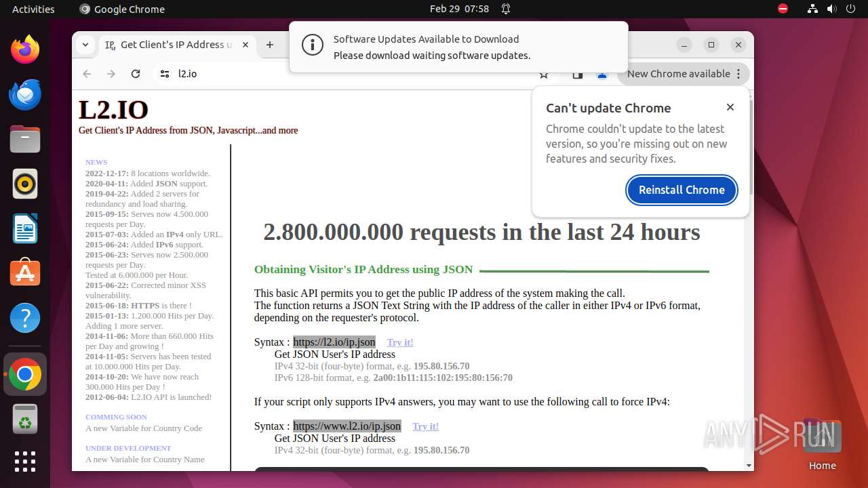Dismiss the Can't update Chrome popup

tap(730, 107)
